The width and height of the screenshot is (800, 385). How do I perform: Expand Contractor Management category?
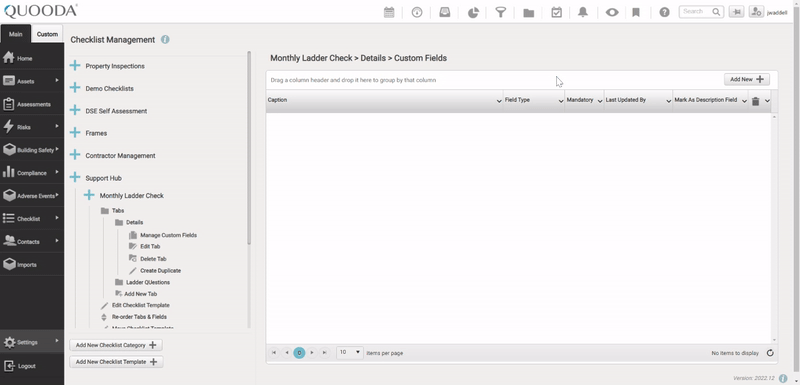click(75, 155)
